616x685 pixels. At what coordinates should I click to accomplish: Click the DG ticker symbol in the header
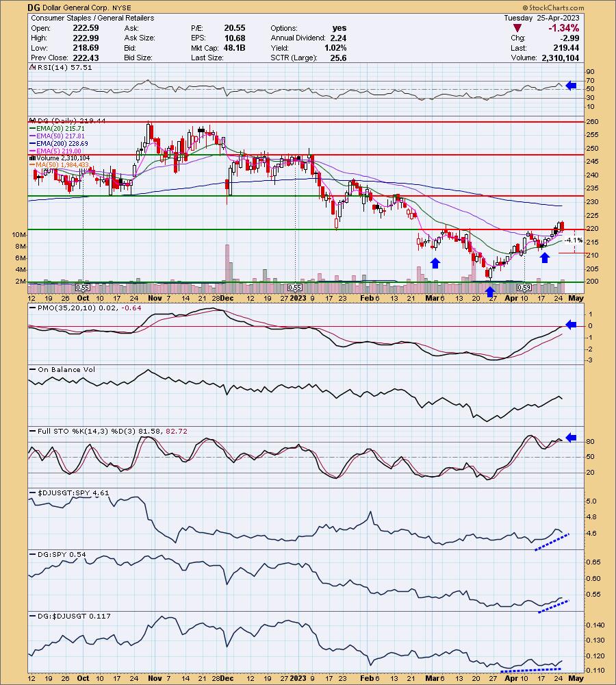point(33,8)
